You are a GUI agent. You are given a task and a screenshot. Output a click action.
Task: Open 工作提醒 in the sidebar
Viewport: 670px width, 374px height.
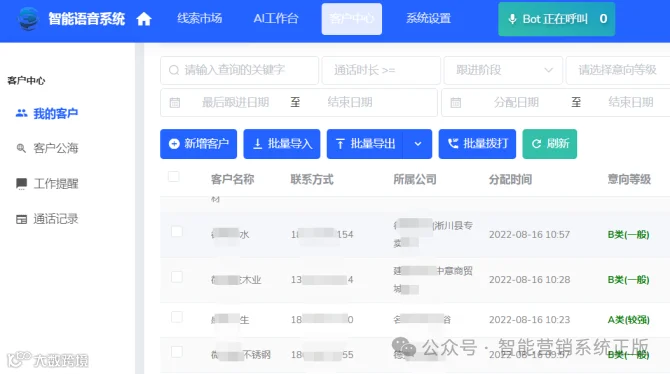click(x=47, y=184)
